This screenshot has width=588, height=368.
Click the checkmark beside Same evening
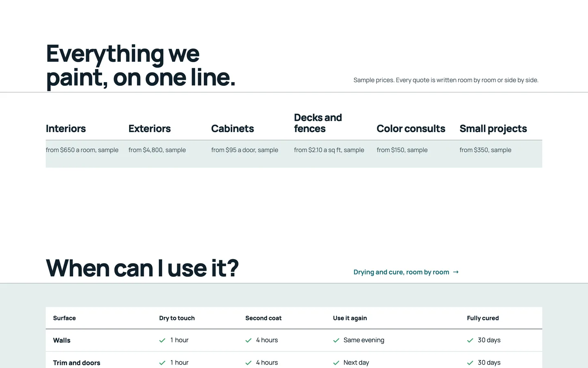coord(336,340)
